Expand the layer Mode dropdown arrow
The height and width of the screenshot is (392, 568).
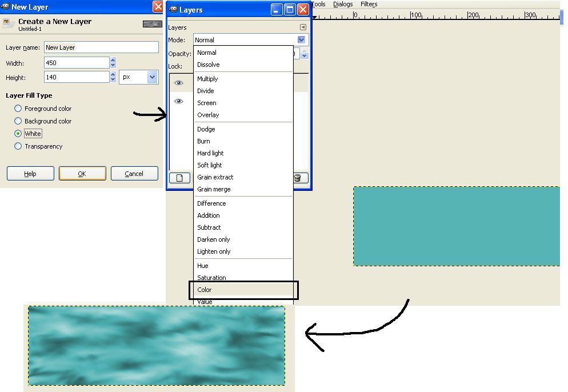point(301,40)
